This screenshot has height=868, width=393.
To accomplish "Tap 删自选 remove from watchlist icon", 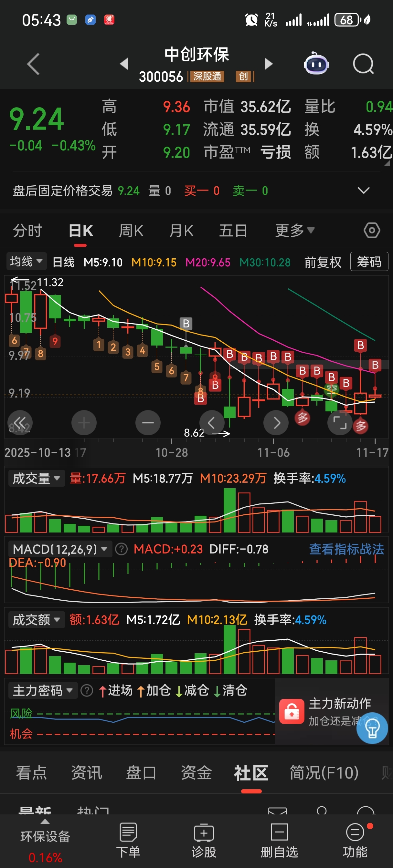I will pos(279,840).
